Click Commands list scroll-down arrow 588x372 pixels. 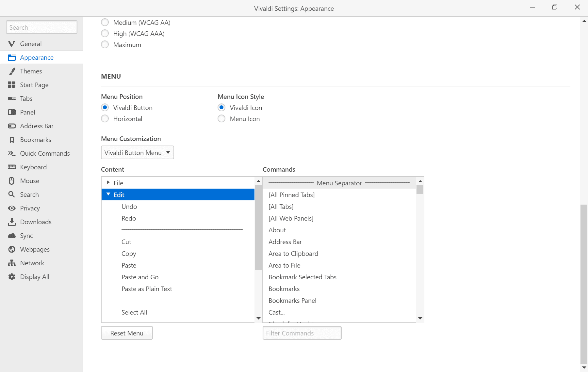tap(420, 318)
